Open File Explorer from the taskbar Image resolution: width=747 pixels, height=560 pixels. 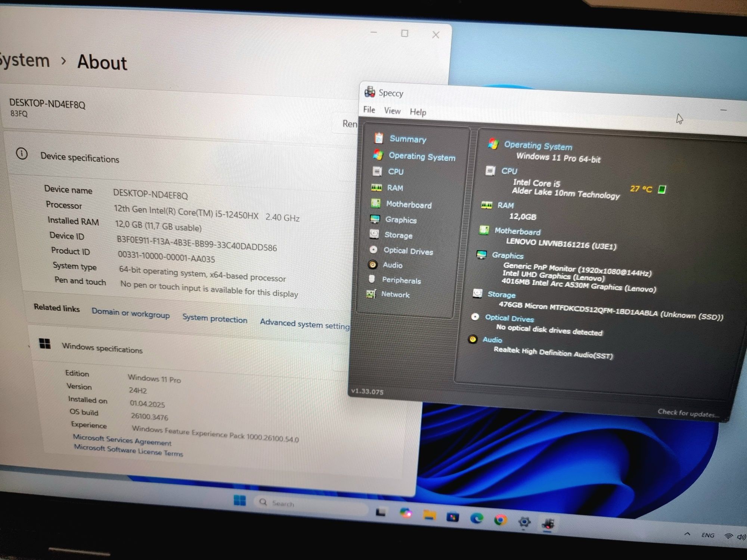click(x=429, y=516)
